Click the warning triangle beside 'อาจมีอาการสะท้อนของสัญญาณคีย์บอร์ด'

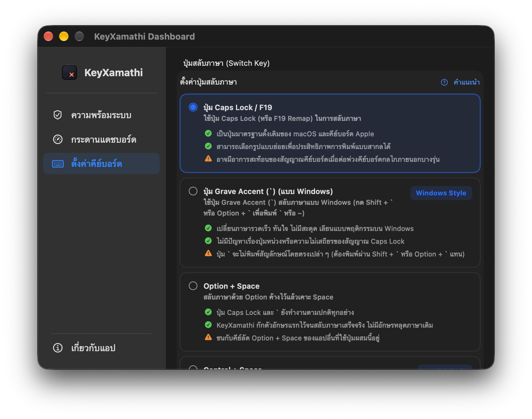click(x=208, y=158)
